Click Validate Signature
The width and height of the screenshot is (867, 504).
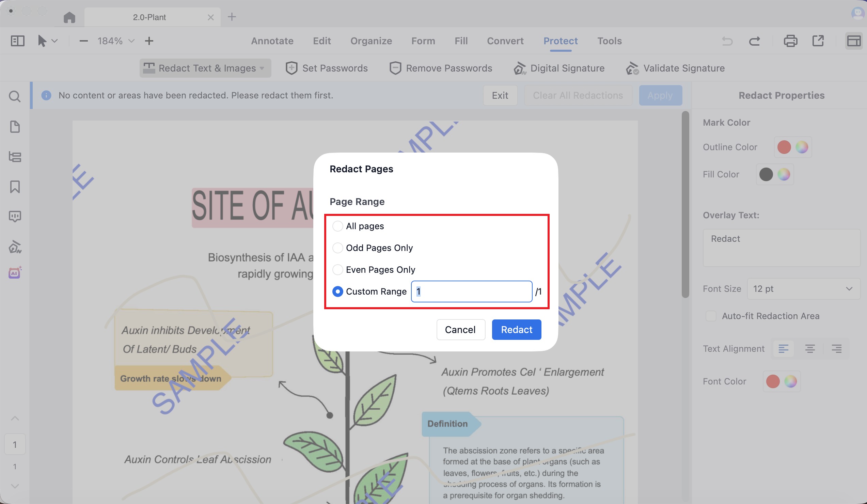click(x=675, y=68)
